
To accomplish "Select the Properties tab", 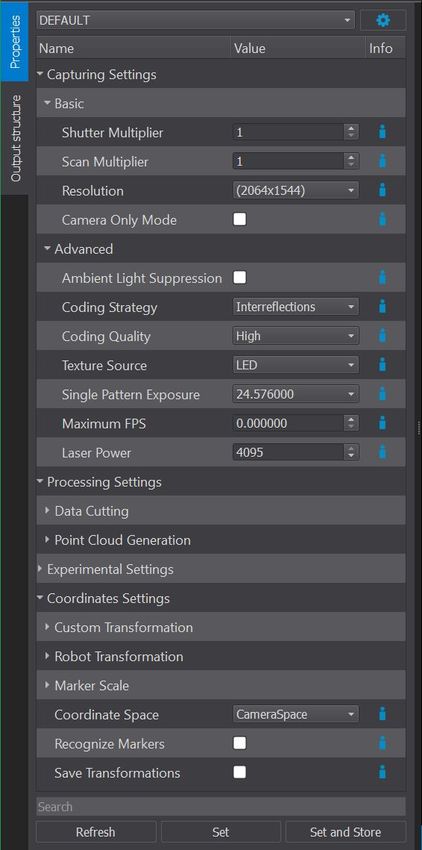I will (x=15, y=41).
